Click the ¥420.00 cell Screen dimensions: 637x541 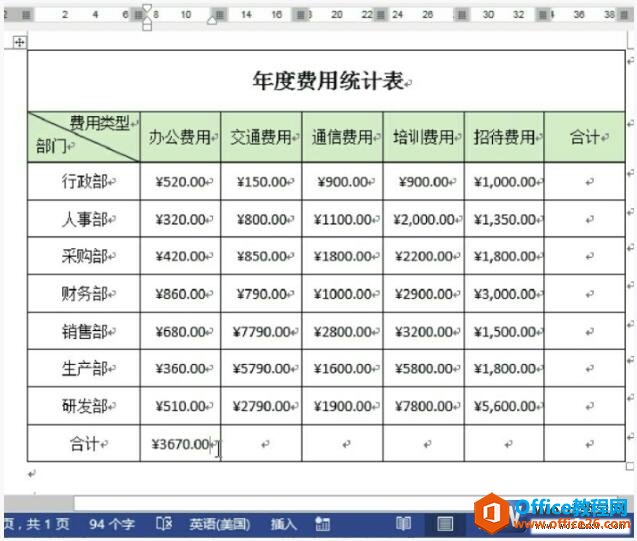180,257
